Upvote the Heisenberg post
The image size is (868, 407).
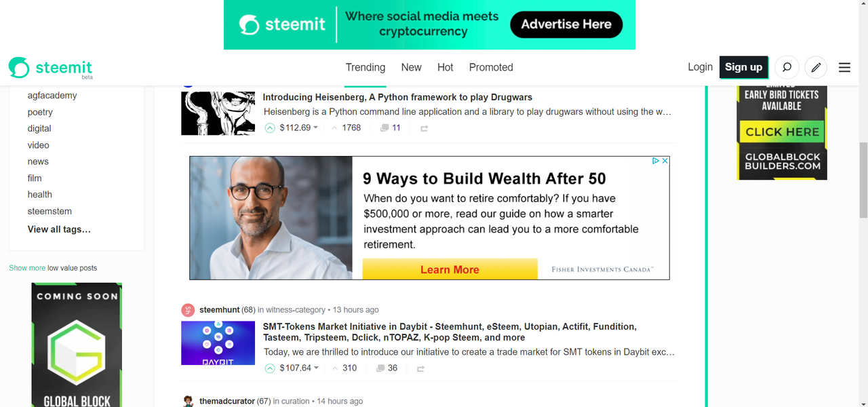(x=270, y=128)
